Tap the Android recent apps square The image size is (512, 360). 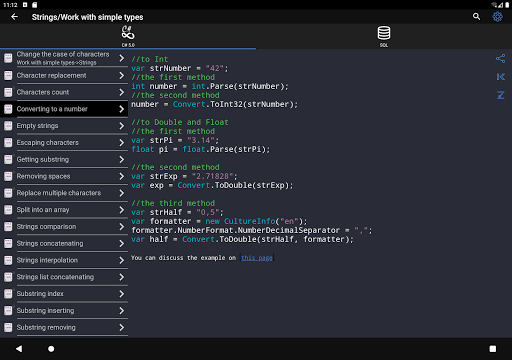(493, 349)
